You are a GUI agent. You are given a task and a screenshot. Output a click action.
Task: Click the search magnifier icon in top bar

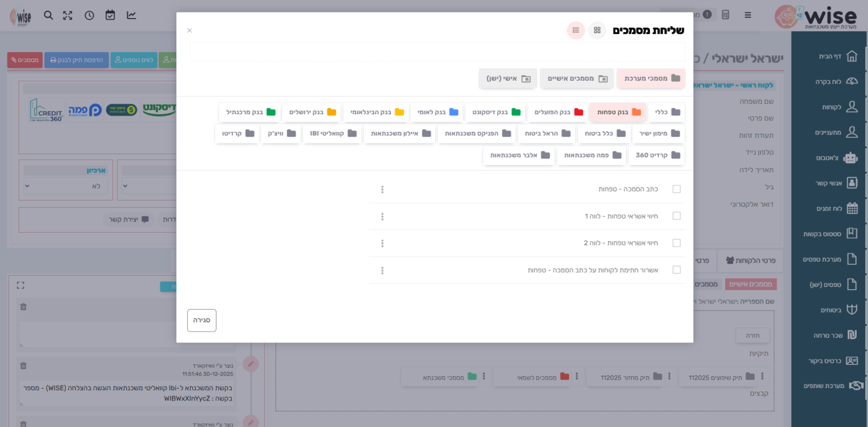click(x=49, y=15)
